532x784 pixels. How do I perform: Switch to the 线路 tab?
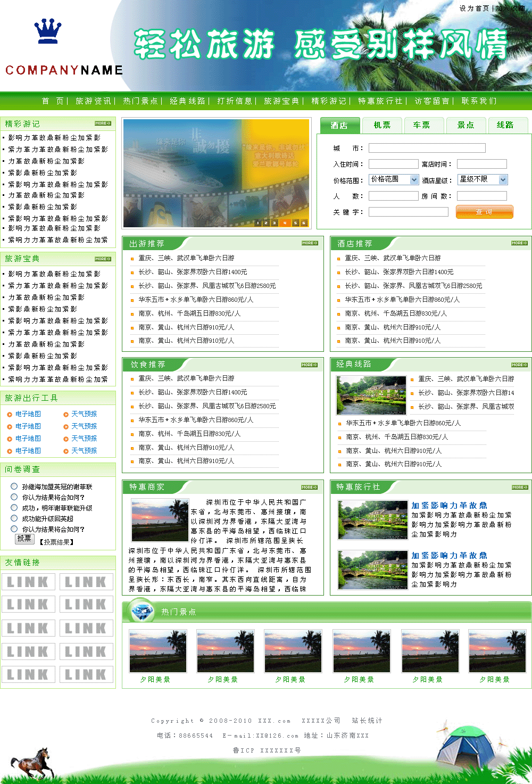[x=505, y=125]
